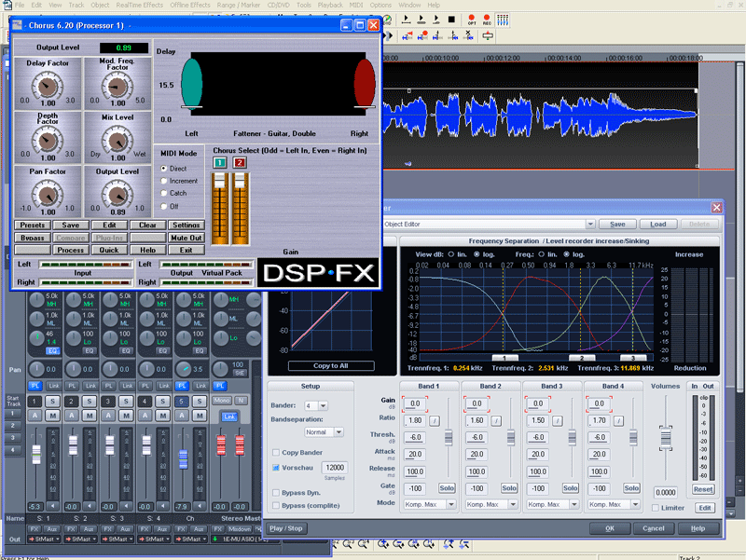Open the Bander count dropdown
This screenshot has height=560, width=746.
coord(323,405)
